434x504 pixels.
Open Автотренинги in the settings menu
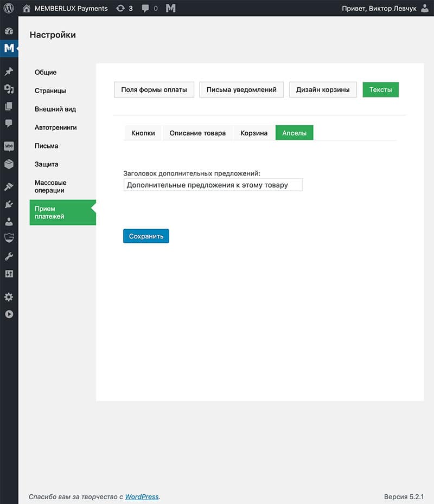point(55,127)
